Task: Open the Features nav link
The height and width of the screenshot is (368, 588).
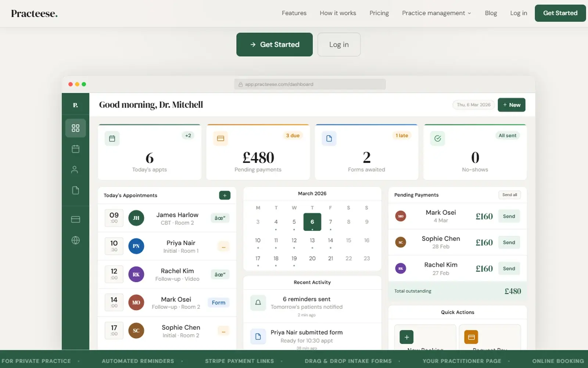Action: [294, 13]
